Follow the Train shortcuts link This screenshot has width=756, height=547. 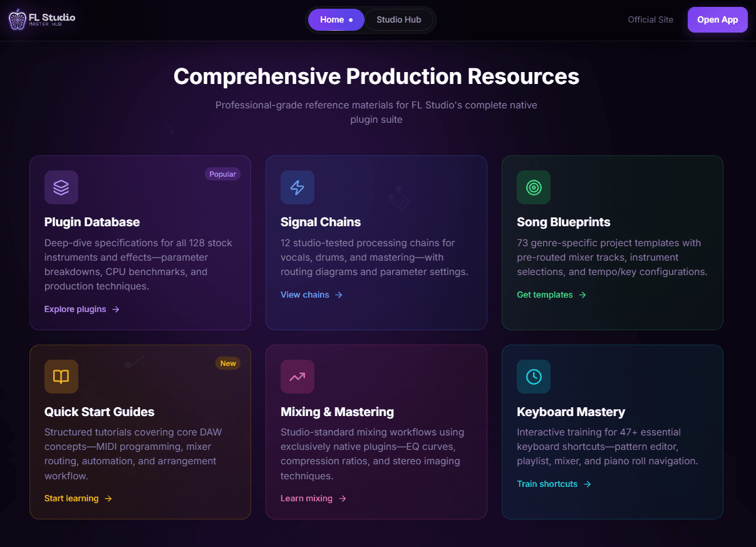[x=554, y=484]
